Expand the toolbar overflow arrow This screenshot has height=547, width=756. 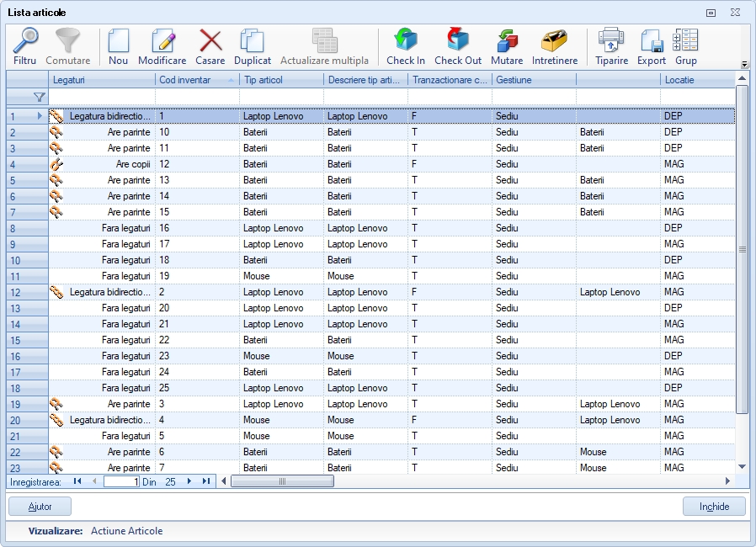coord(744,65)
